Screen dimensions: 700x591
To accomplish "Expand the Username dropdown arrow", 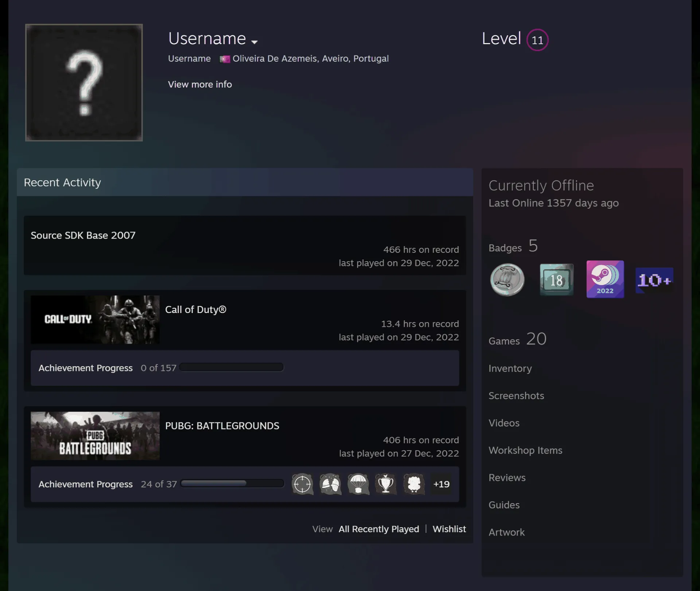I will [x=254, y=42].
